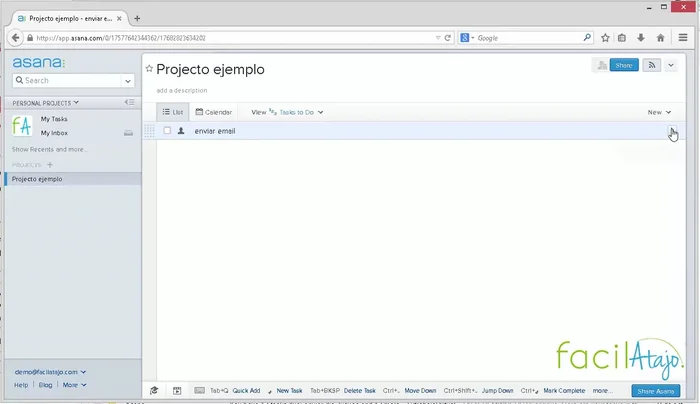Close the Projecto ejemplo browser tab
700x404 pixels.
119,19
